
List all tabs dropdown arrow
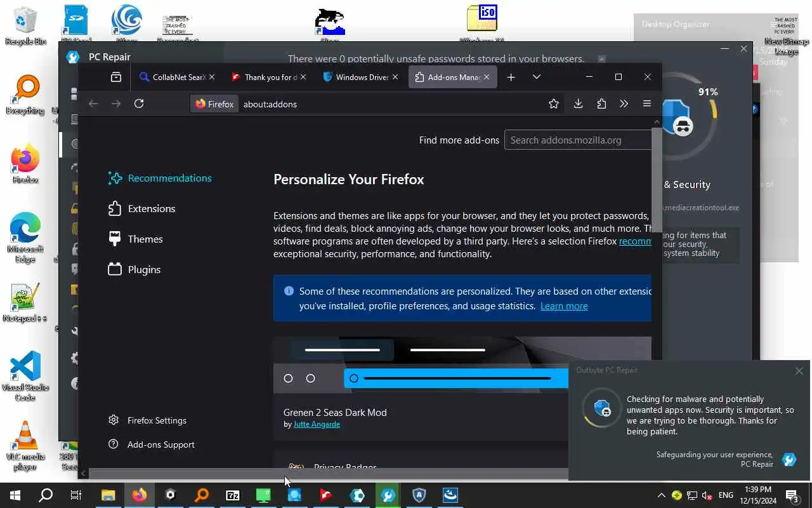[537, 77]
